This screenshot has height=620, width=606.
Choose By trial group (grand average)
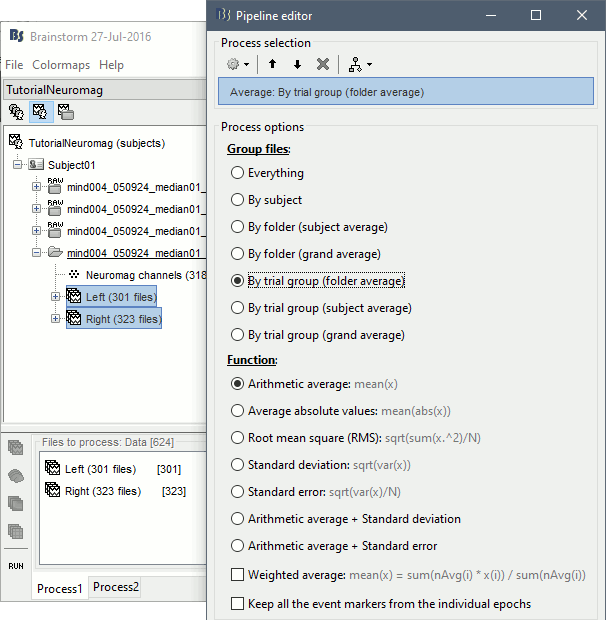[x=237, y=335]
